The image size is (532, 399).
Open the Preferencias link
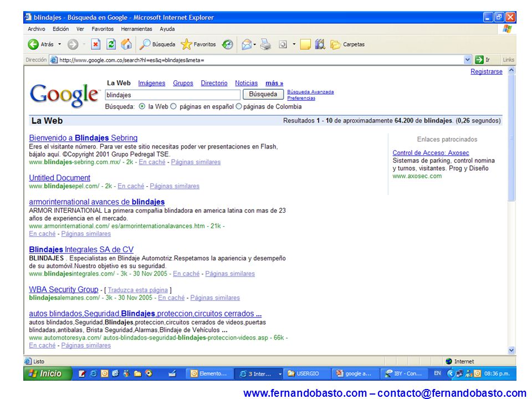pyautogui.click(x=301, y=99)
